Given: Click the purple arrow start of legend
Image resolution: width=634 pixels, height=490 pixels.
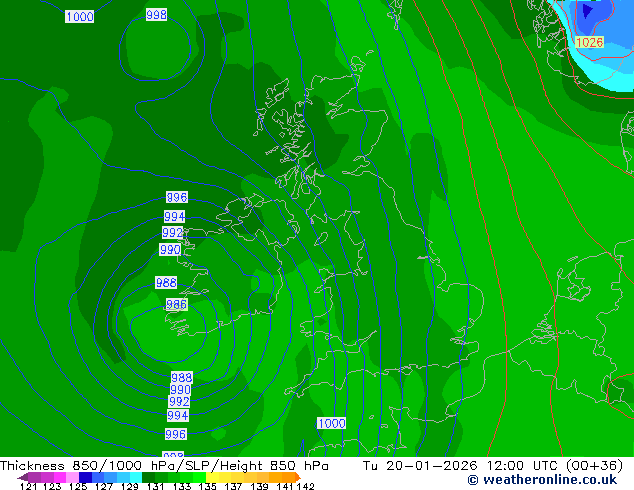Looking at the screenshot, I should pos(22,477).
